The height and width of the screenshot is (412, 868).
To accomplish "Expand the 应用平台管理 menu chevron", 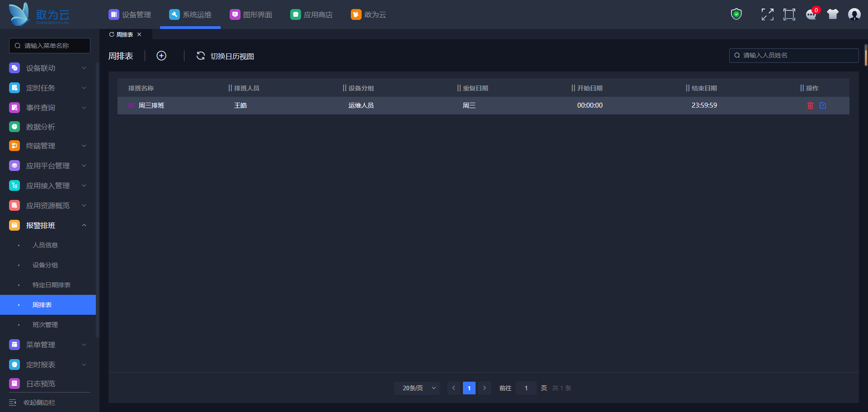I will (84, 166).
